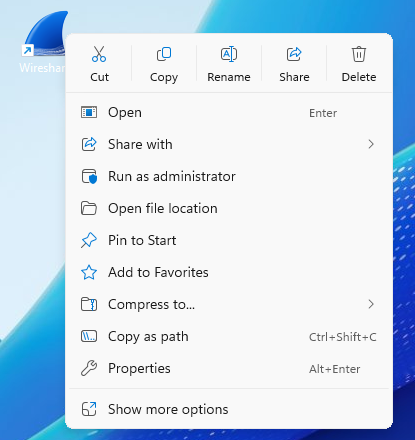Click the icon beside Show more options
The image size is (415, 440).
click(89, 409)
